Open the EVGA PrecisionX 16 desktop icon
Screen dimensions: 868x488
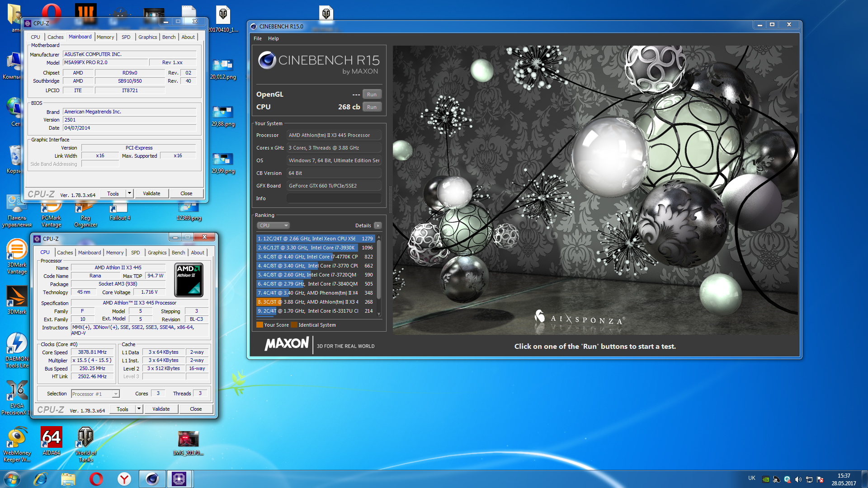coord(17,398)
